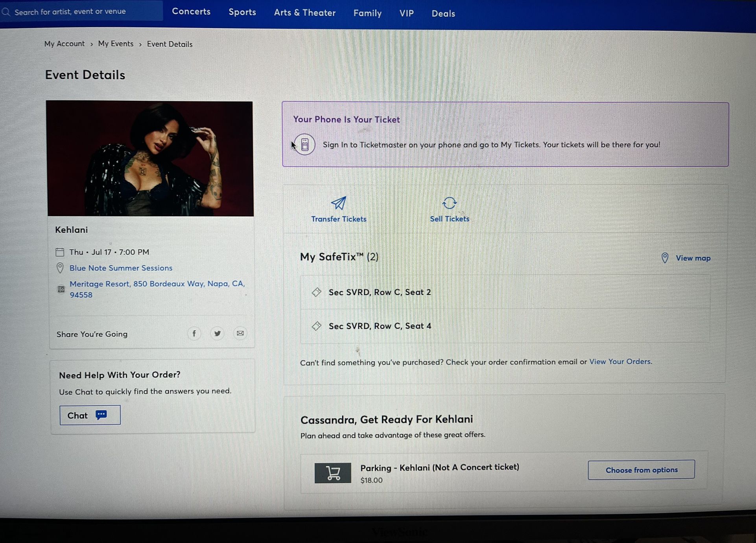Share event by email icon
This screenshot has height=543, width=756.
[240, 333]
